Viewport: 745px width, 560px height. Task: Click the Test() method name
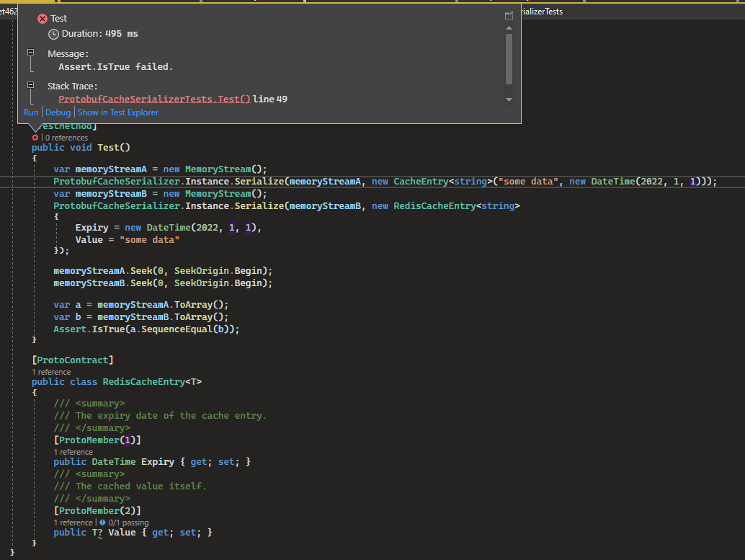(108, 147)
